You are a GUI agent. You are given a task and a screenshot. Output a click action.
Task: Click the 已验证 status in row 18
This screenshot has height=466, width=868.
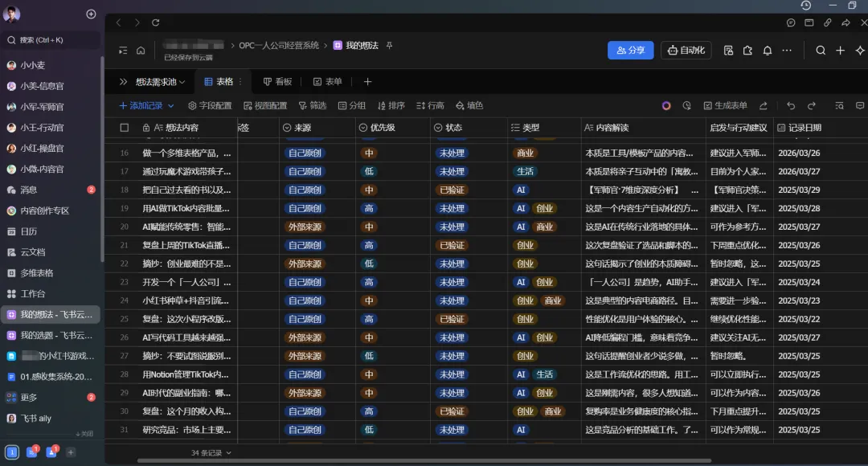click(452, 190)
